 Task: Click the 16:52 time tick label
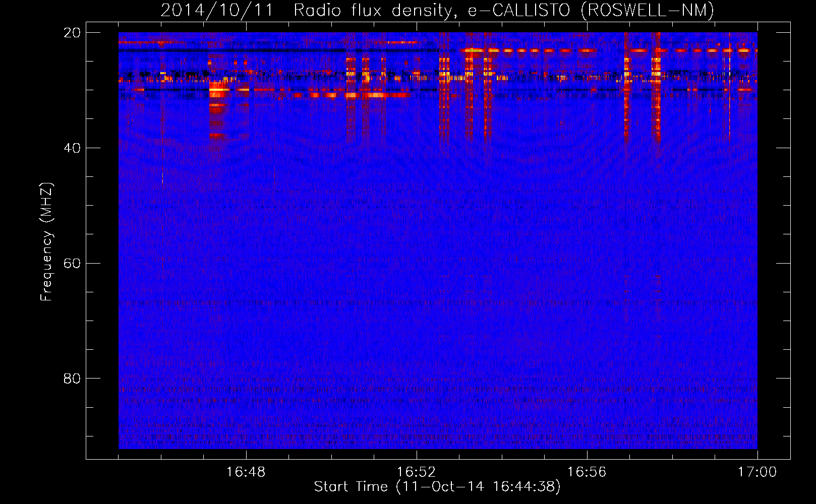pos(416,472)
